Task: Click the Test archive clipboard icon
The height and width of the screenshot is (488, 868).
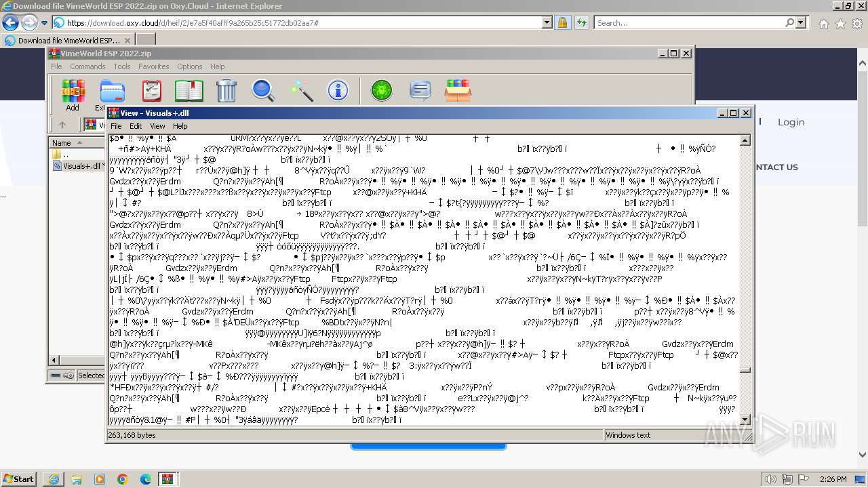Action: point(151,91)
